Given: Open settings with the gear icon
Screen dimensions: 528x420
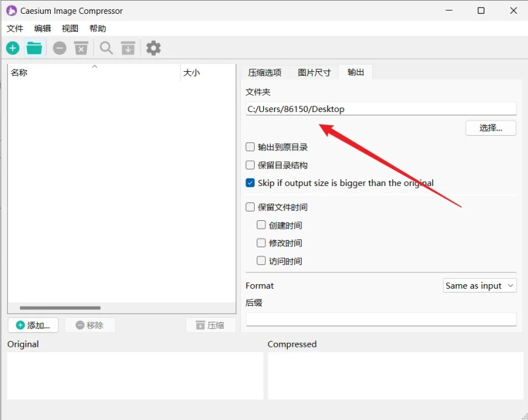Looking at the screenshot, I should point(153,48).
